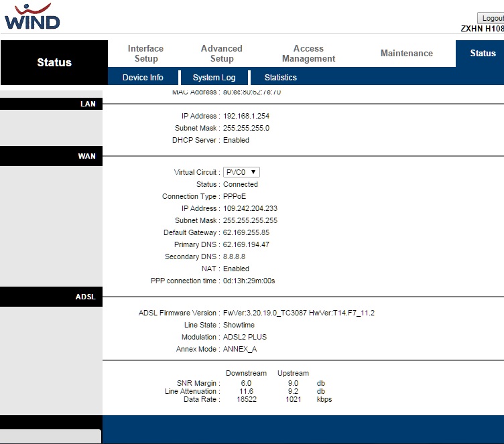
Task: Click the default gateway 62.169.255.85
Action: click(246, 232)
